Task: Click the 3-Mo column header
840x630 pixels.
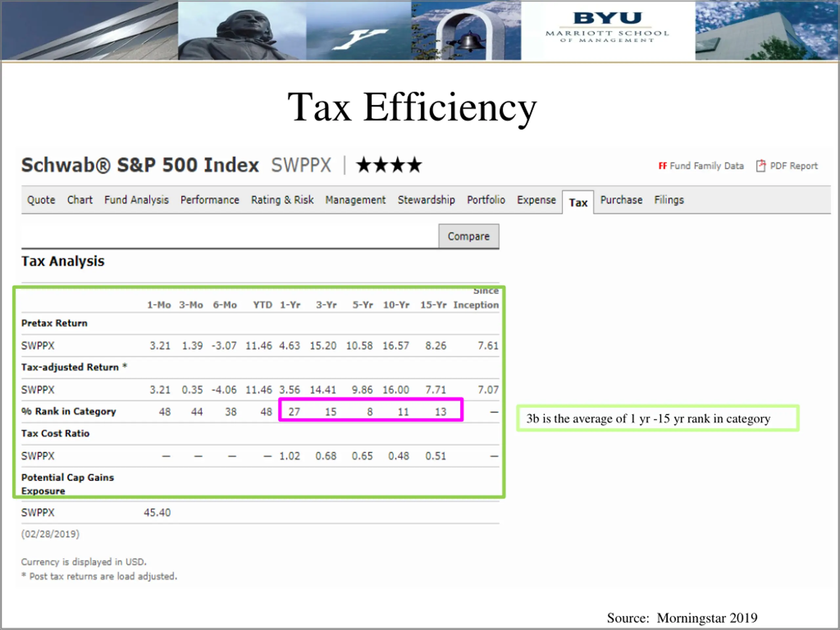Action: [x=191, y=305]
